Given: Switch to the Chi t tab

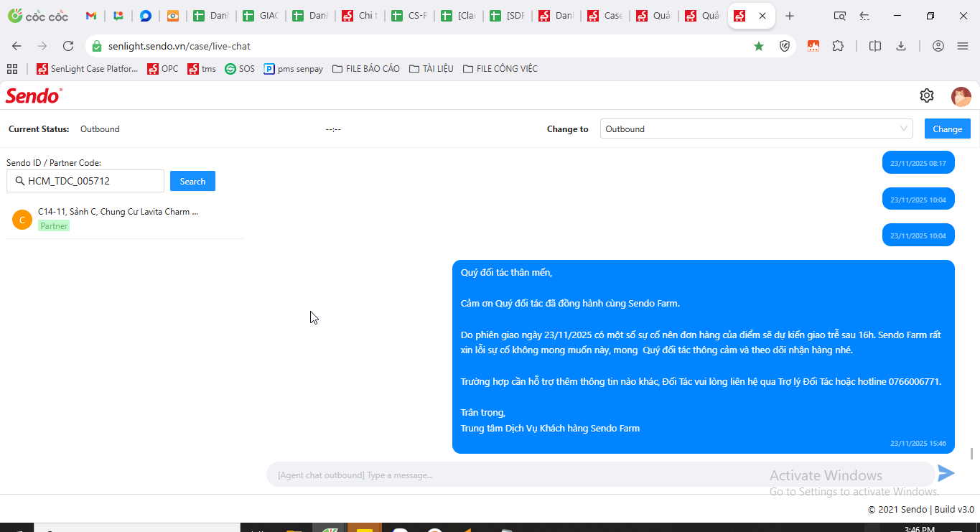Looking at the screenshot, I should [360, 16].
